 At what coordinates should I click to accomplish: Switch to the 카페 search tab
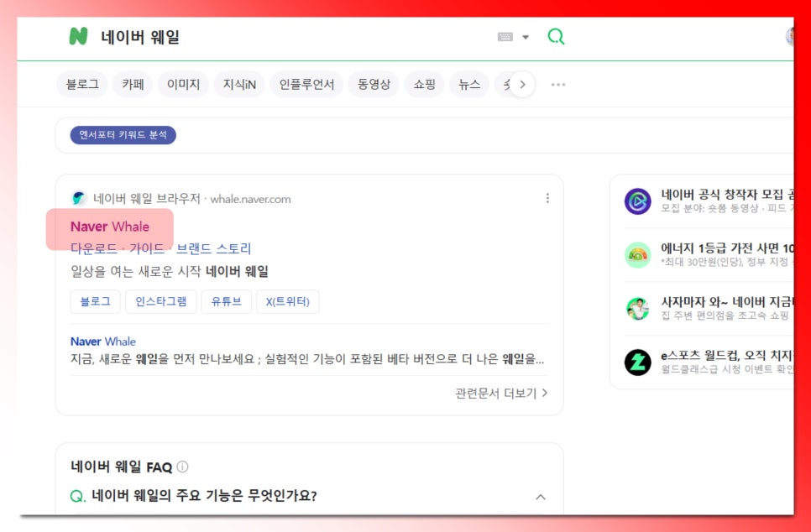(x=133, y=84)
